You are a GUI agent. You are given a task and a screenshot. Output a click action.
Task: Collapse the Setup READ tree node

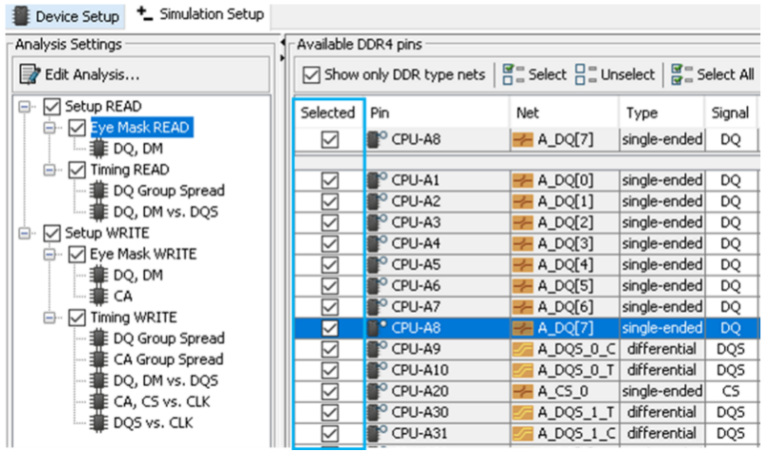[x=24, y=106]
